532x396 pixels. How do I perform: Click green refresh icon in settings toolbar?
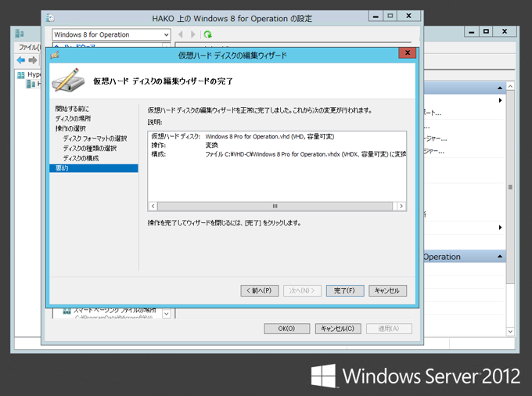tap(207, 34)
